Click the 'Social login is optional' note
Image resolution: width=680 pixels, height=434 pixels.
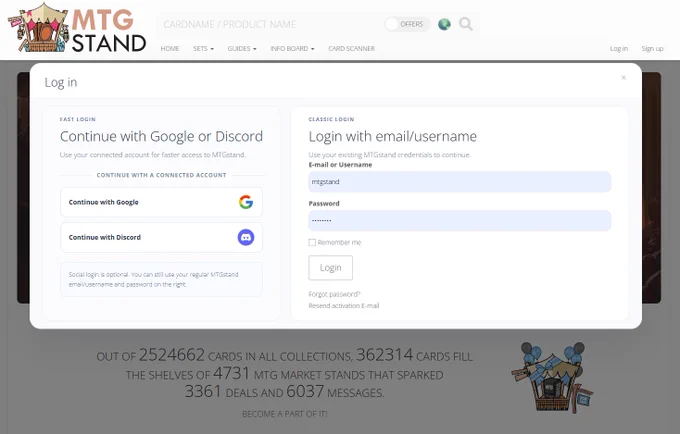pyautogui.click(x=161, y=279)
